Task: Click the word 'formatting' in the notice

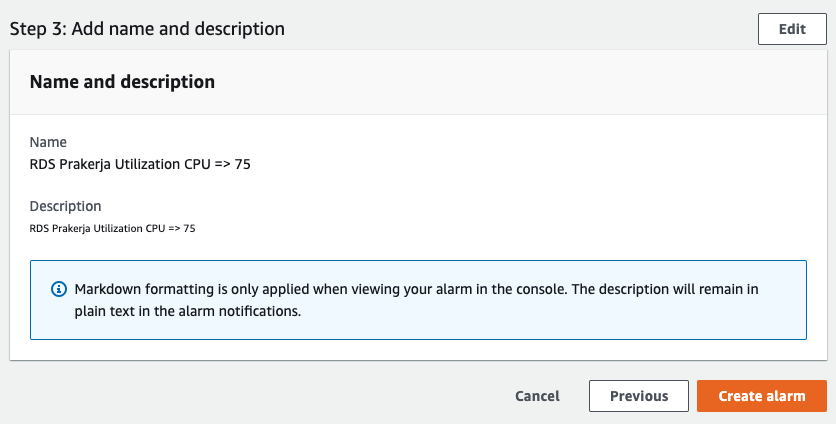Action: click(181, 289)
